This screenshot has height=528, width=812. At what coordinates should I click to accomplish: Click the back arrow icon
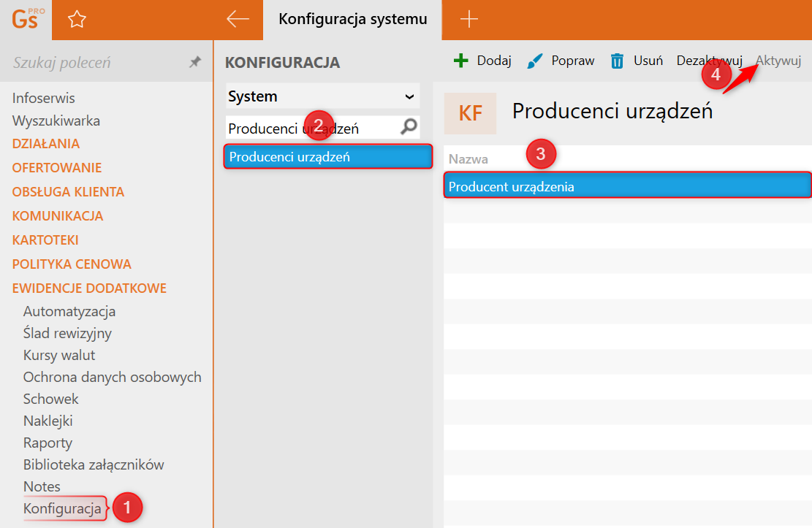coord(238,20)
